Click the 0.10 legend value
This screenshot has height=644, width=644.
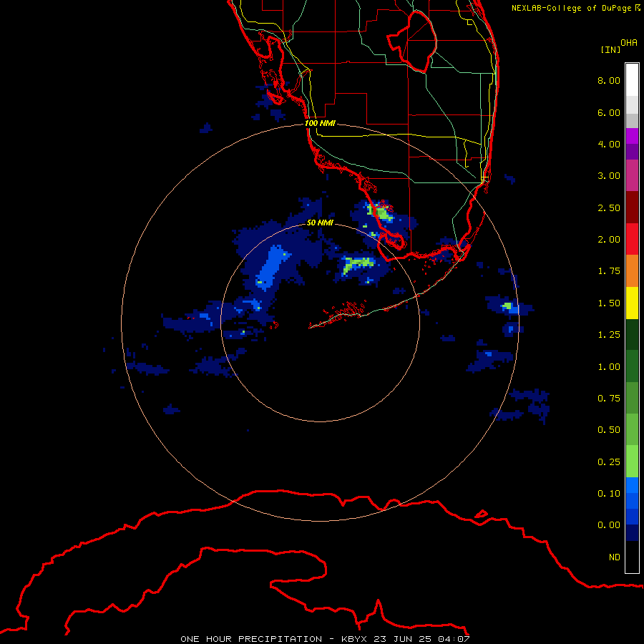pos(609,494)
